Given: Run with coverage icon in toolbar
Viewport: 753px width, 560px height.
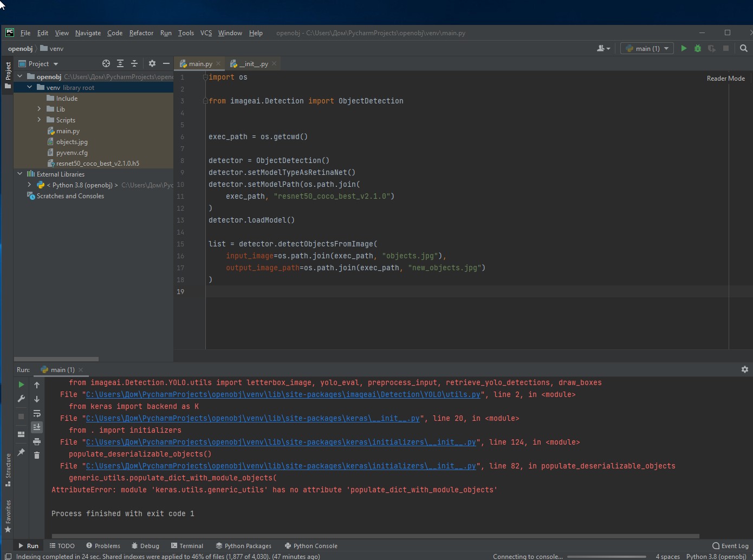Looking at the screenshot, I should pyautogui.click(x=712, y=48).
